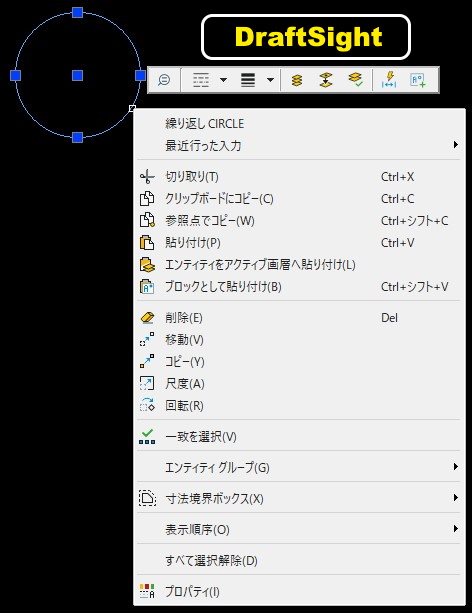Click the smart dimension lightning icon
The width and height of the screenshot is (472, 613).
[389, 79]
